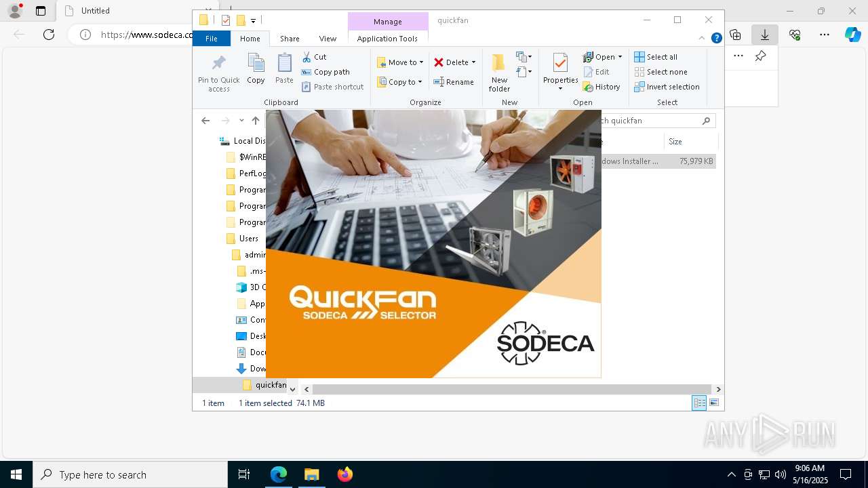Click Copy path in Clipboard group
Screen dimensions: 868x488
click(x=325, y=72)
